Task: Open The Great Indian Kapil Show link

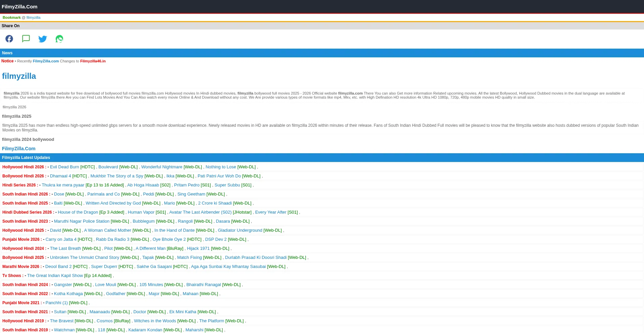Action: pyautogui.click(x=55, y=276)
